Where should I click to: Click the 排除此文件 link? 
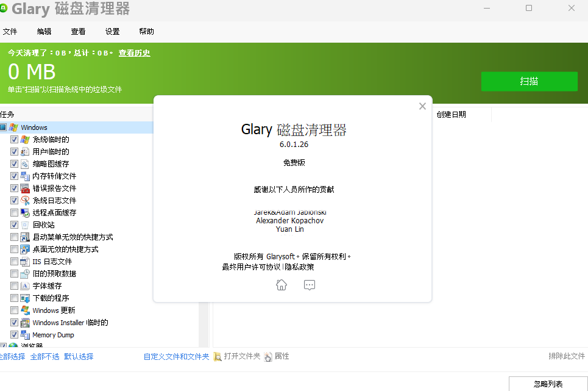tap(567, 356)
